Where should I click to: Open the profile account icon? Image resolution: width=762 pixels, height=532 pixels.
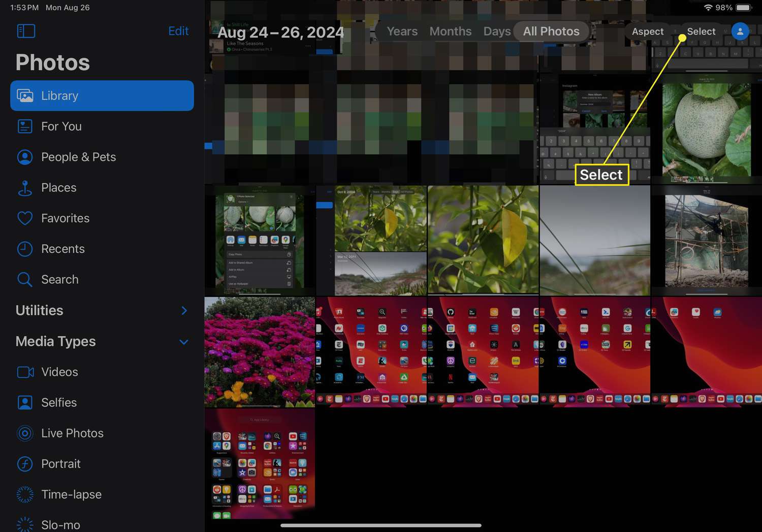(x=740, y=31)
